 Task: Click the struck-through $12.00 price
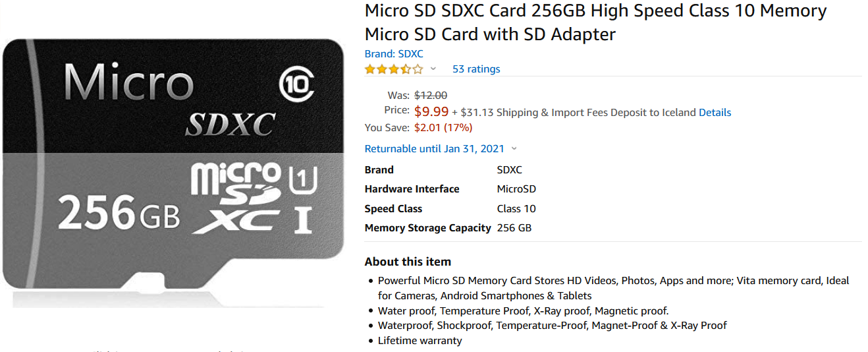430,96
